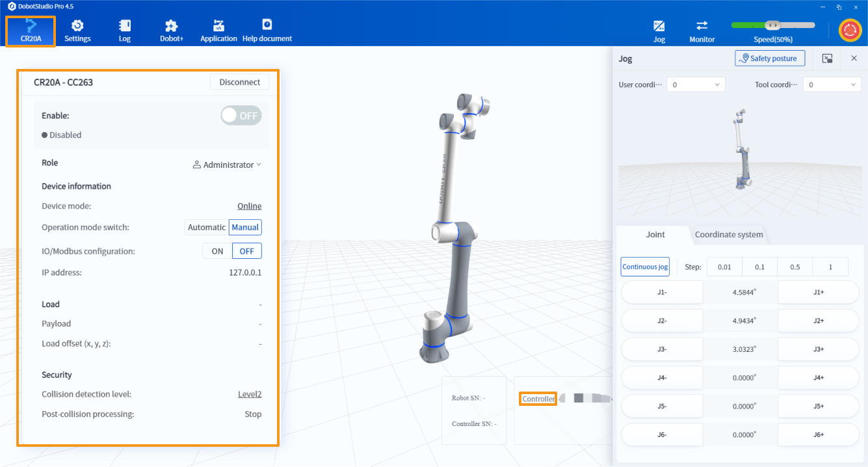Screen dimensions: 868x467
Task: Click the Disconnect button
Action: 239,82
